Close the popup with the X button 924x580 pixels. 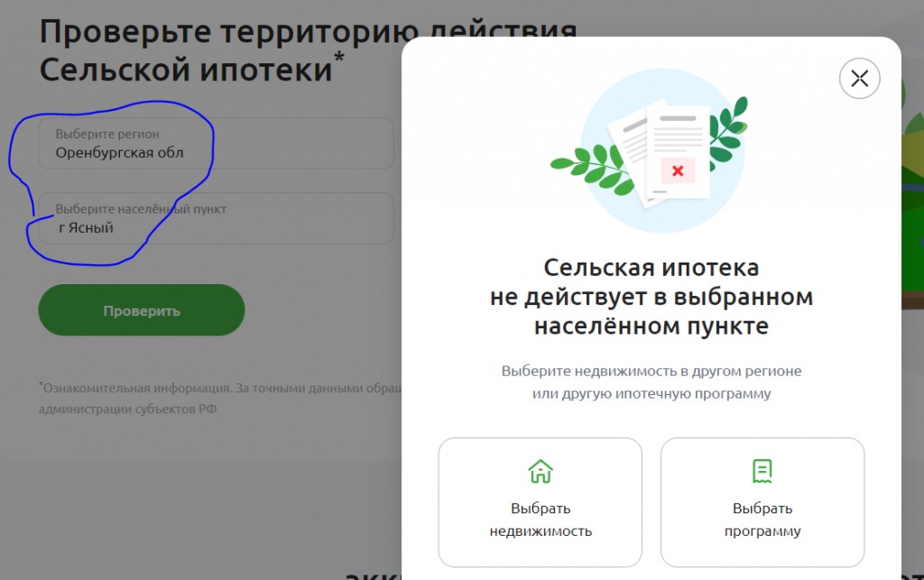click(859, 78)
